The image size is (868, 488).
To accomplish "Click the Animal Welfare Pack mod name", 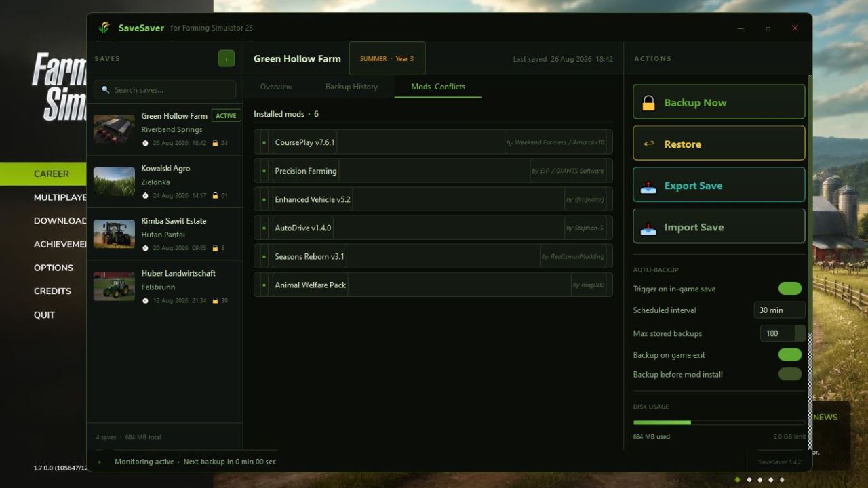I will tap(311, 285).
